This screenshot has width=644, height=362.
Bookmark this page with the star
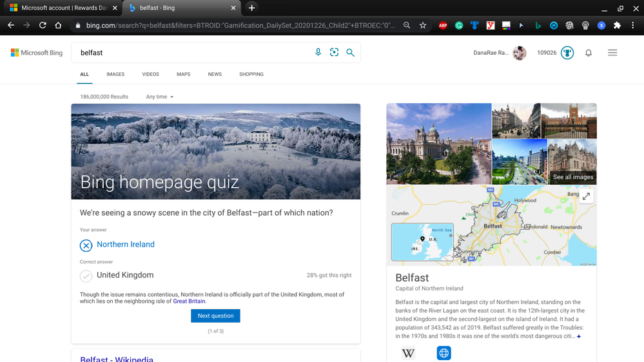point(423,26)
